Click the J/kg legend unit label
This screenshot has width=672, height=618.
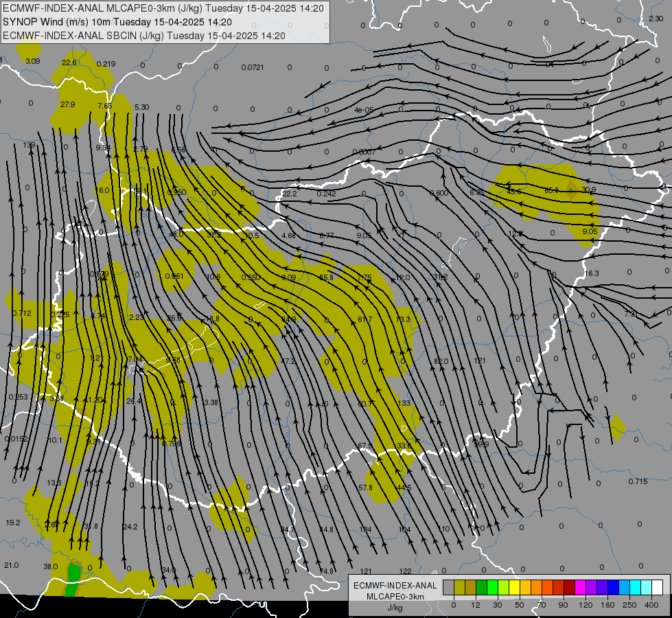coord(395,608)
